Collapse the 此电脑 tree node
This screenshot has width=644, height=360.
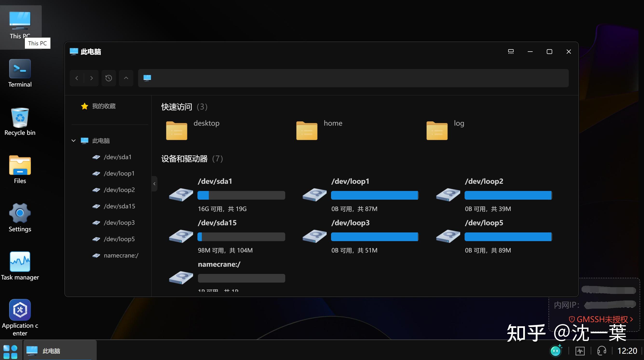click(x=74, y=141)
